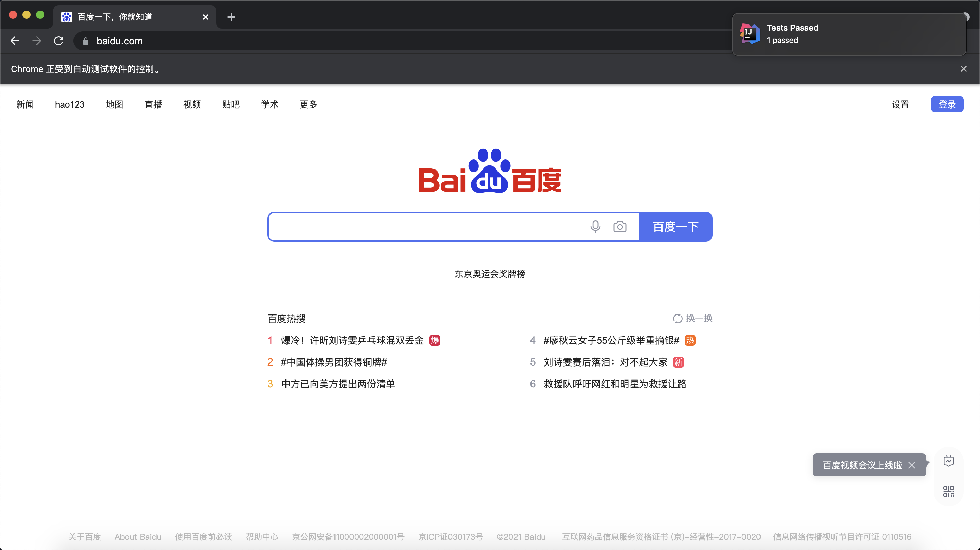980x550 pixels.
Task: Open hot search 中方已向美方提出两份清单
Action: (338, 384)
